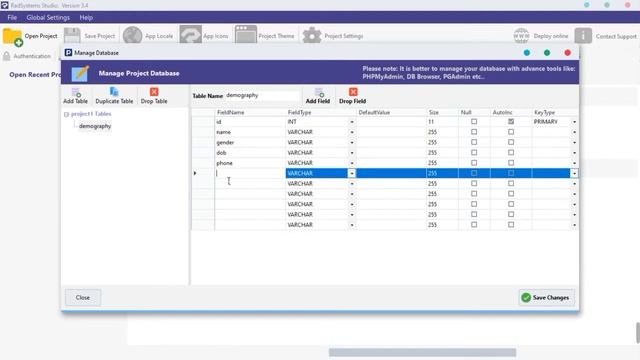Open Project Settings gear icon
640x360 pixels.
[x=312, y=36]
